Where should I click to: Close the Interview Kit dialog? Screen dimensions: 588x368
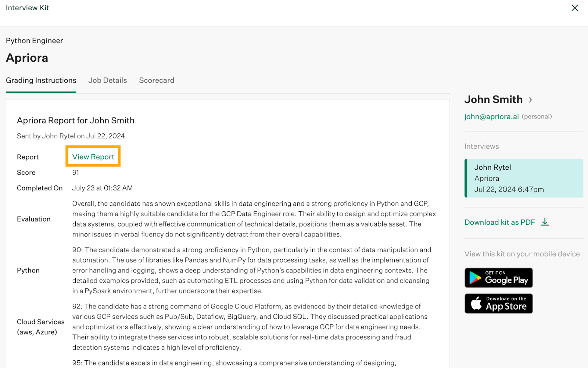(x=575, y=8)
